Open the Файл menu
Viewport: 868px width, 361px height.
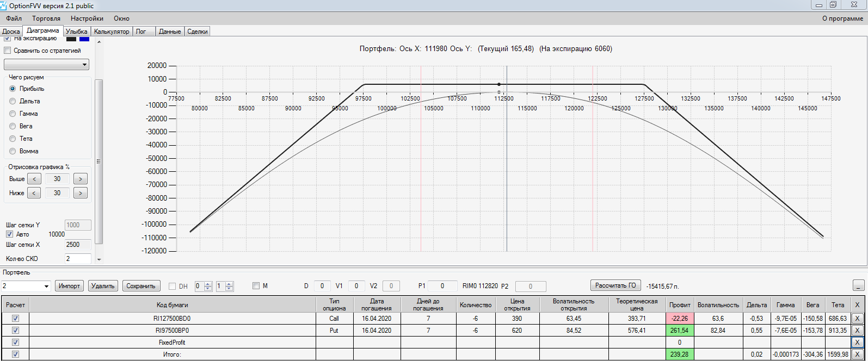(x=14, y=18)
